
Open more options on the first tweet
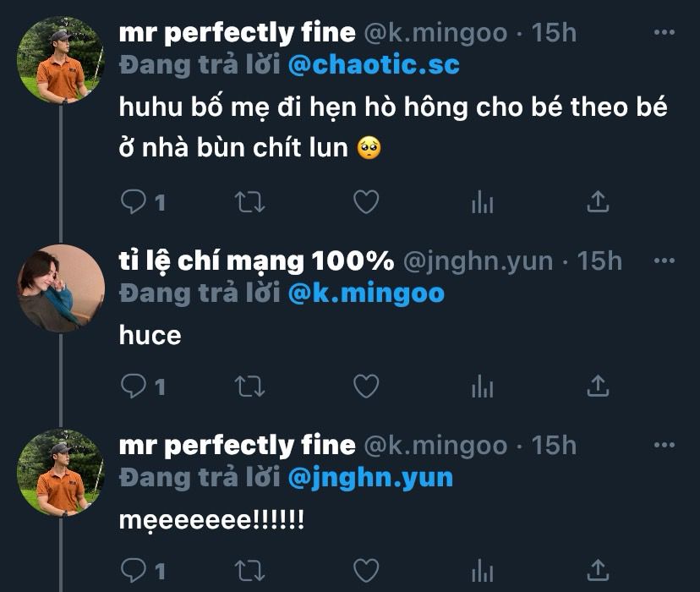[665, 33]
